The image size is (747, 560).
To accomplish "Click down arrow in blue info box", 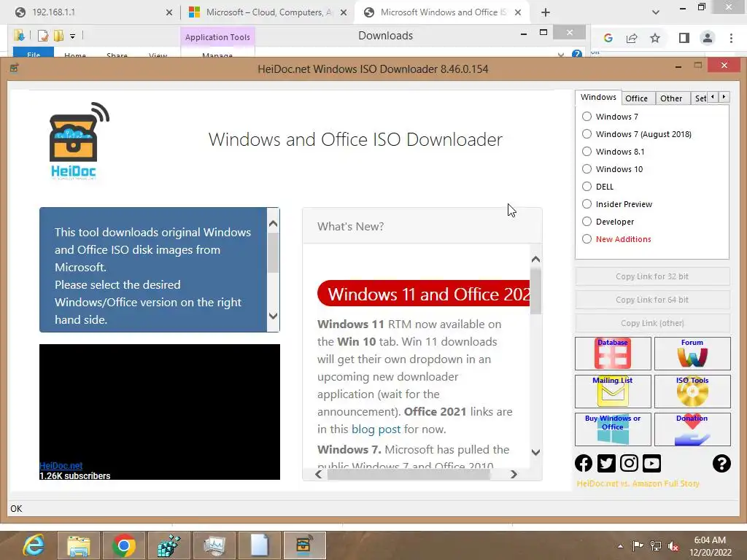I will [273, 315].
